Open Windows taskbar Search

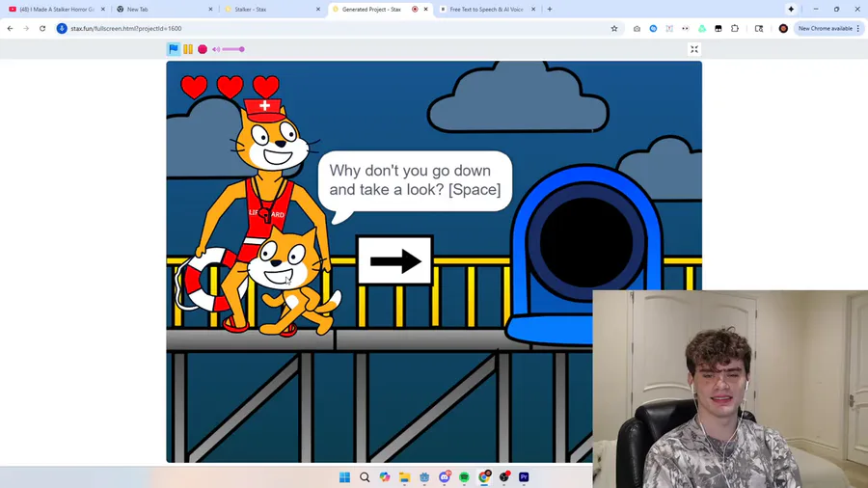[x=365, y=477]
